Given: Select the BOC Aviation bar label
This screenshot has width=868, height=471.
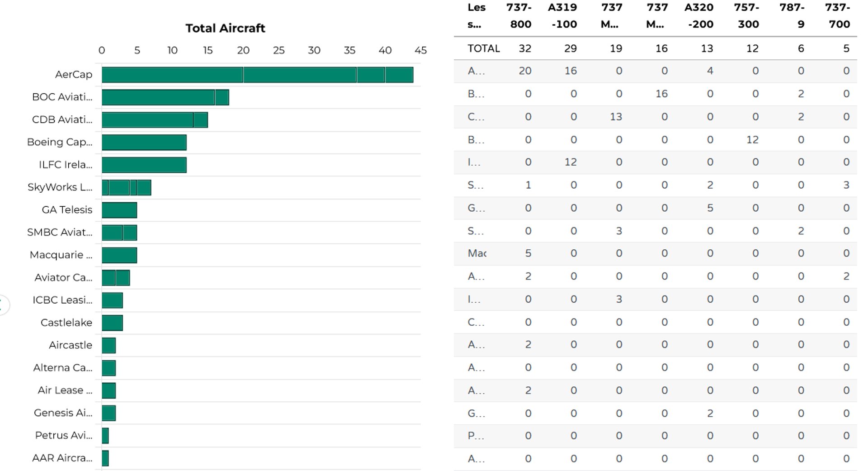Looking at the screenshot, I should pos(62,97).
